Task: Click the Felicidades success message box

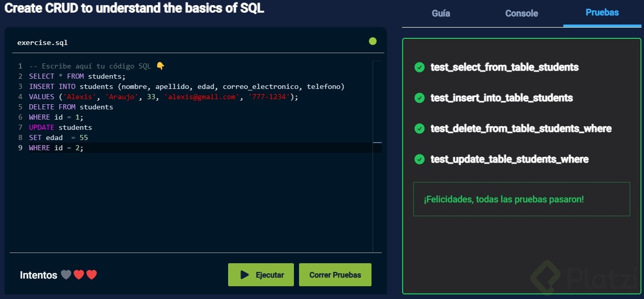Action: click(522, 199)
